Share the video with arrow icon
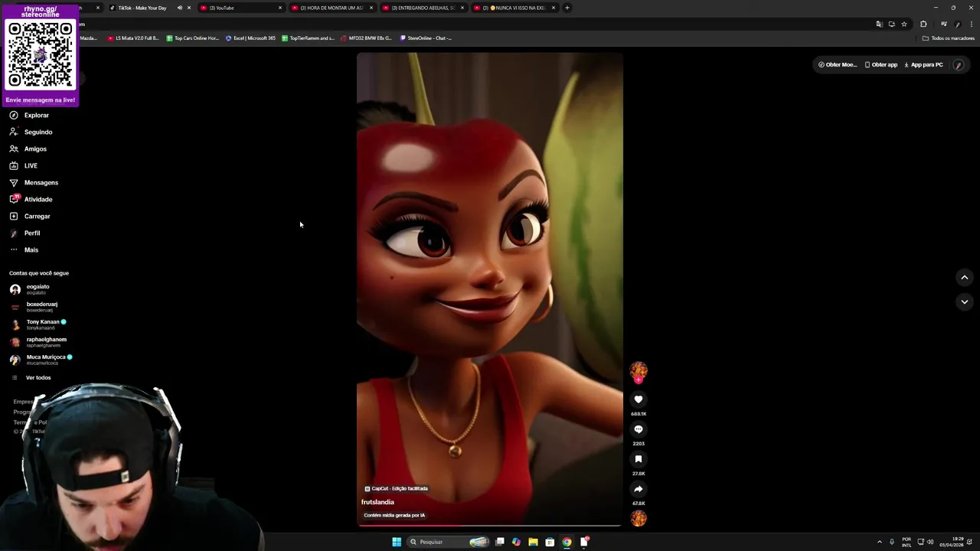 (639, 489)
